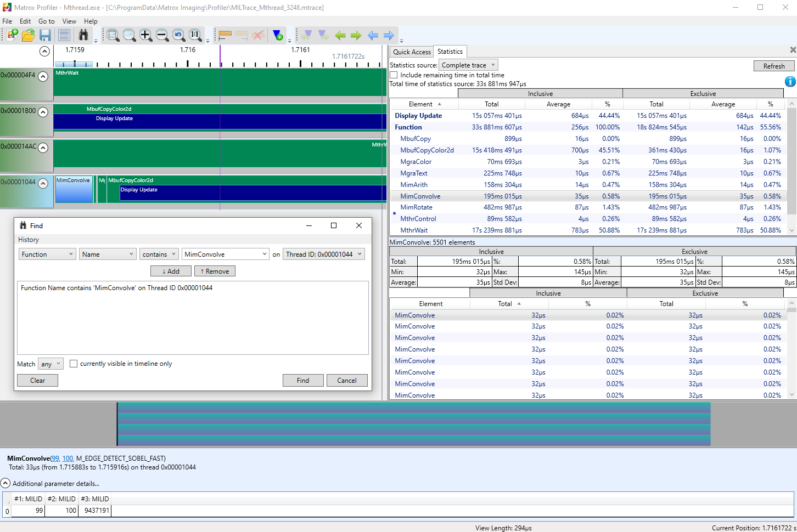The width and height of the screenshot is (797, 532).
Task: Click the blue left arrow
Action: click(x=373, y=36)
